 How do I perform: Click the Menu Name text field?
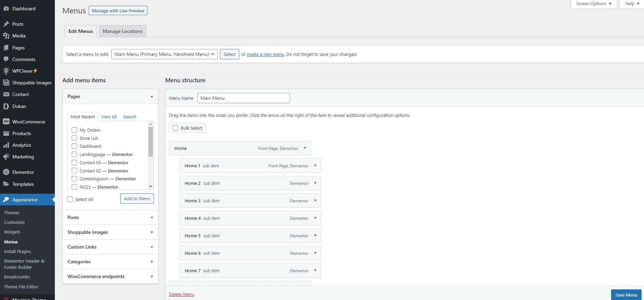243,98
